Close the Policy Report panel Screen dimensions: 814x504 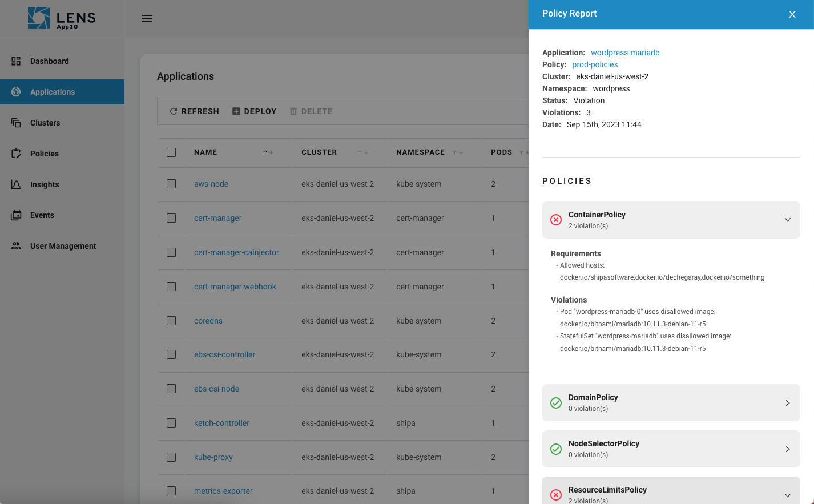[792, 14]
